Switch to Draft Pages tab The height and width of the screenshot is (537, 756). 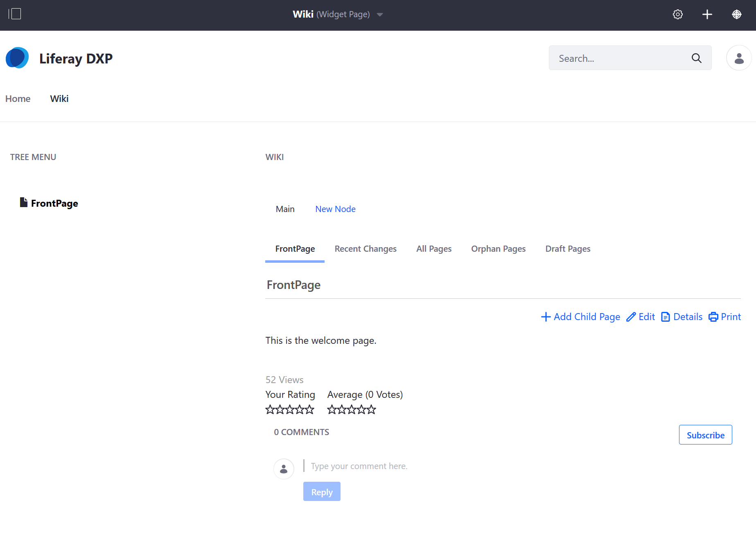coord(568,249)
